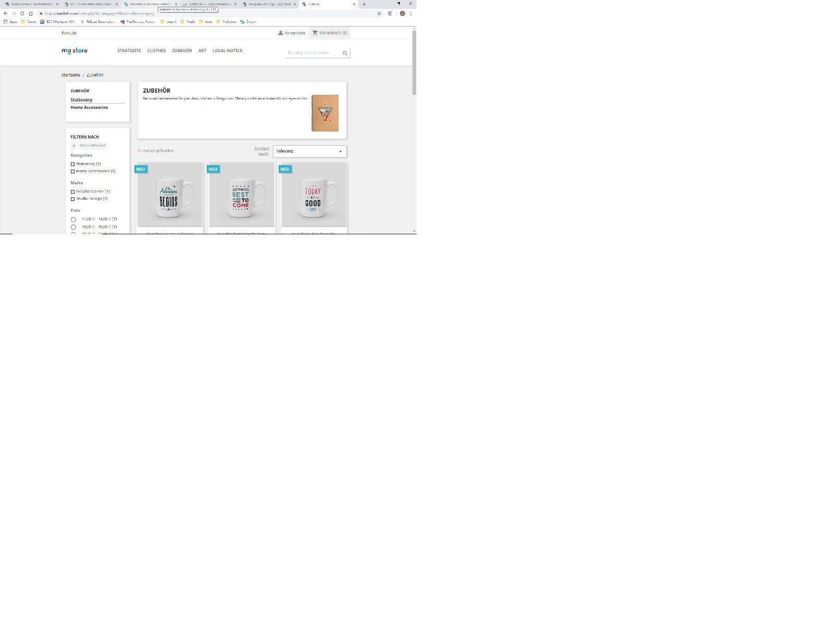Click the Zubehör sidebar heading link

click(x=80, y=91)
